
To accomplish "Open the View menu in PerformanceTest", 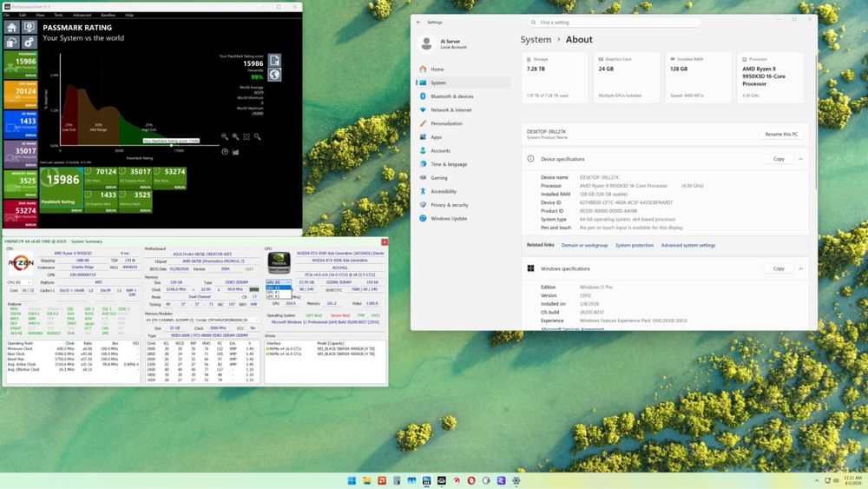I will click(x=41, y=15).
